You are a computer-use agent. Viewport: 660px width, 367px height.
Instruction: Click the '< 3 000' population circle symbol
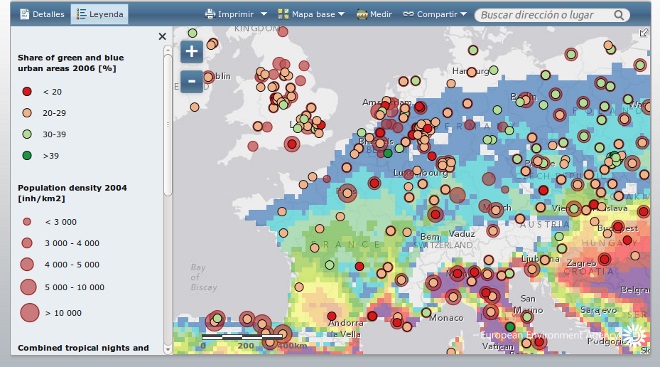[x=27, y=222]
